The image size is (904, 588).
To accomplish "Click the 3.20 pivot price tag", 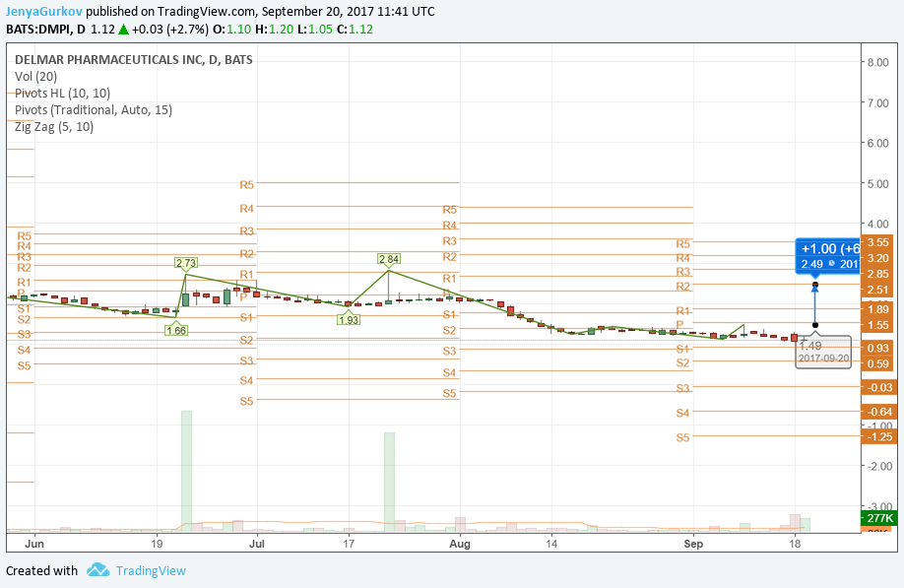I will tap(876, 258).
